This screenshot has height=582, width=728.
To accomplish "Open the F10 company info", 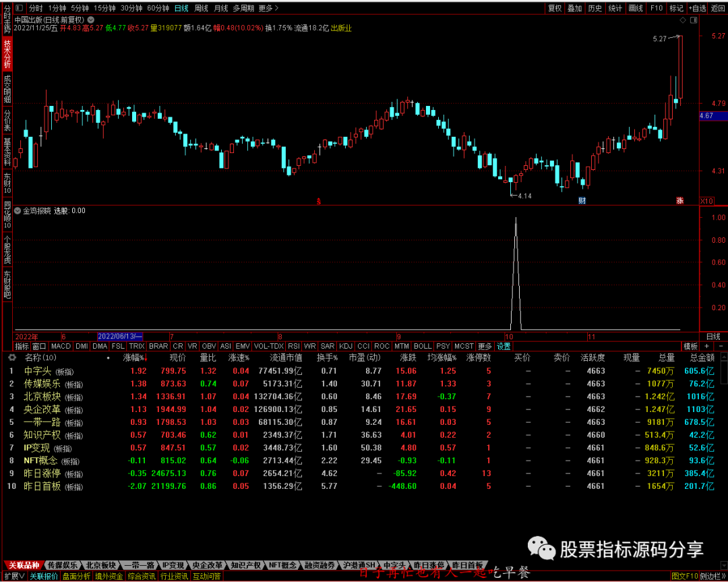I will pyautogui.click(x=656, y=8).
